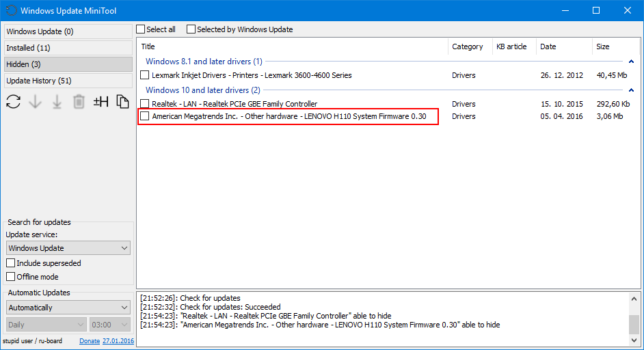644x350 pixels.
Task: Click the 05. 04. 2016 date cell
Action: pos(561,116)
